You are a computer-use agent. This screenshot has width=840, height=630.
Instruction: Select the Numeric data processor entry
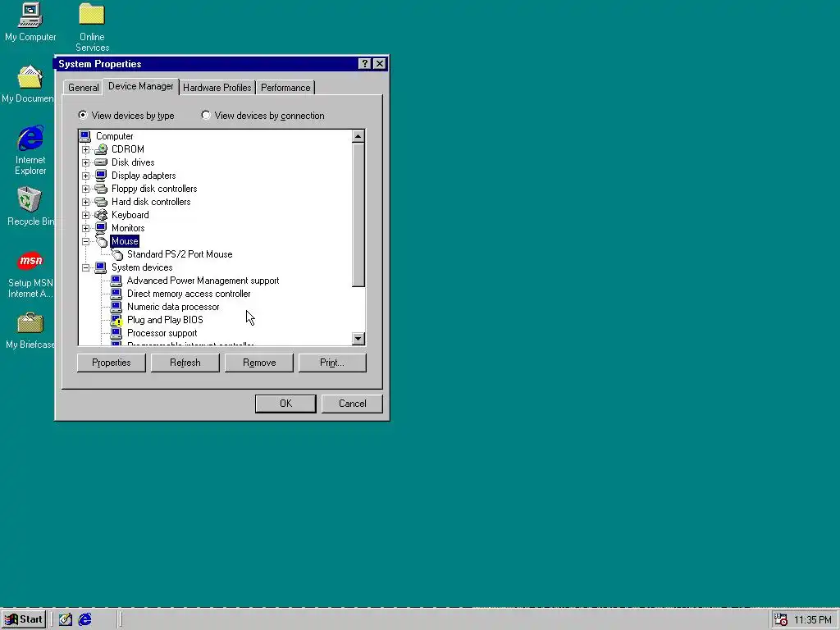(x=173, y=307)
